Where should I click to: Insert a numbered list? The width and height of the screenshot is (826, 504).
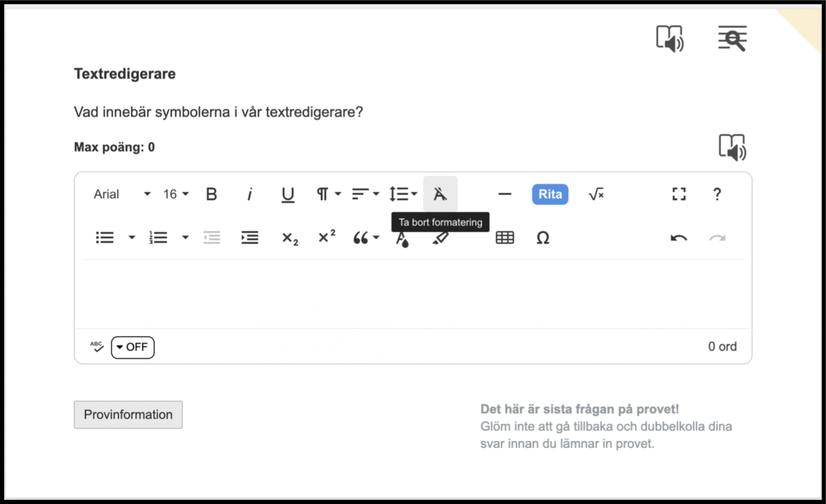point(158,237)
